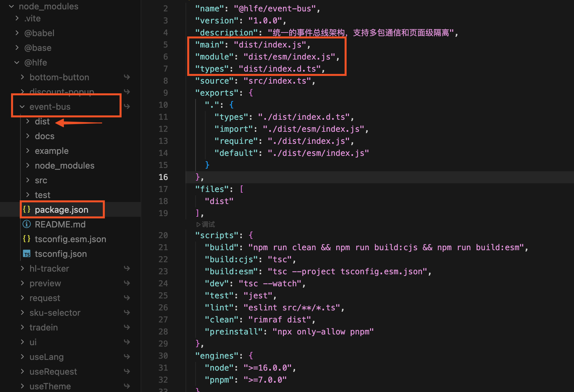Click the 调试 debug code lens above scripts

click(x=206, y=224)
